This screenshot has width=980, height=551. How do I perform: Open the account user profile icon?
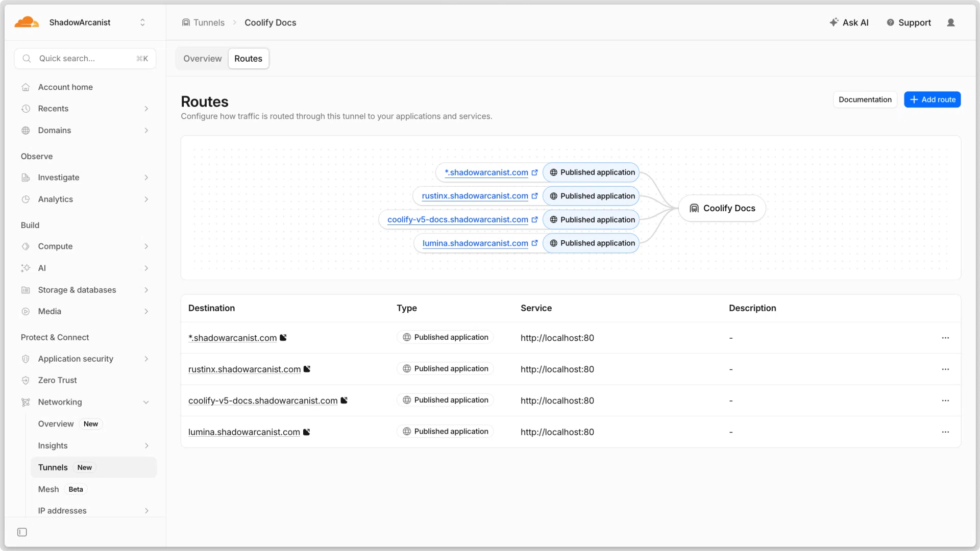click(x=950, y=22)
